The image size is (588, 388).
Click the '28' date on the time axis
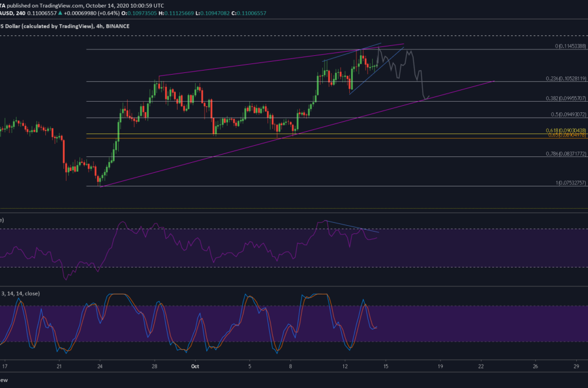tap(155, 366)
